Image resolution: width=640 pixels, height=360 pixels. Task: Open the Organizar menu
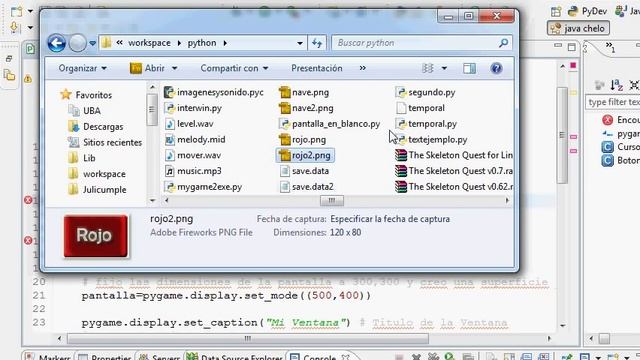82,68
